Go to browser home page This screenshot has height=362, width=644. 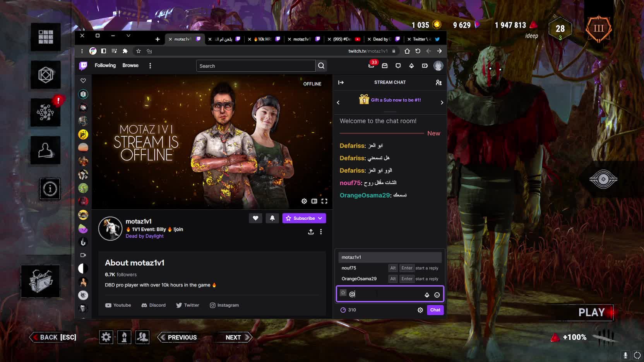(407, 51)
